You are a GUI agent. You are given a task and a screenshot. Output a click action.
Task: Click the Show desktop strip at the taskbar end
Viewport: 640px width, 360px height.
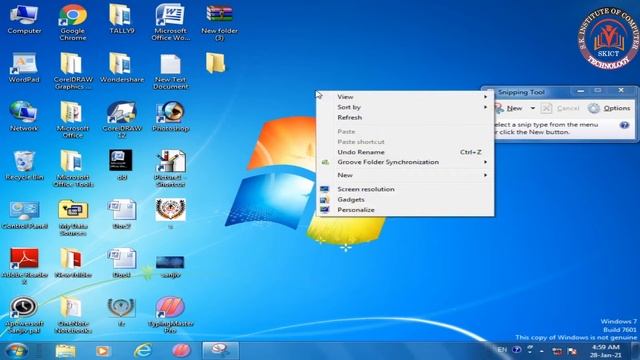(635, 351)
